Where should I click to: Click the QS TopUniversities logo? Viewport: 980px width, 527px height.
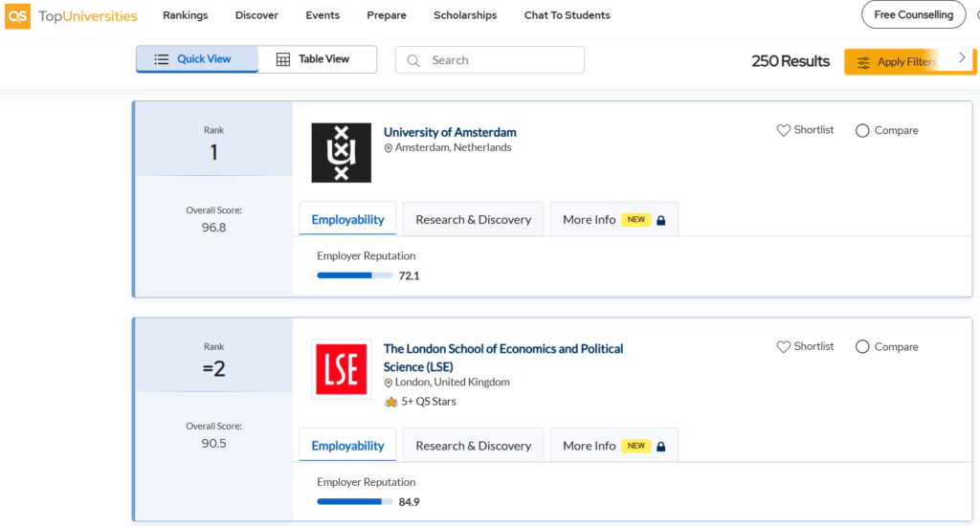click(x=71, y=15)
